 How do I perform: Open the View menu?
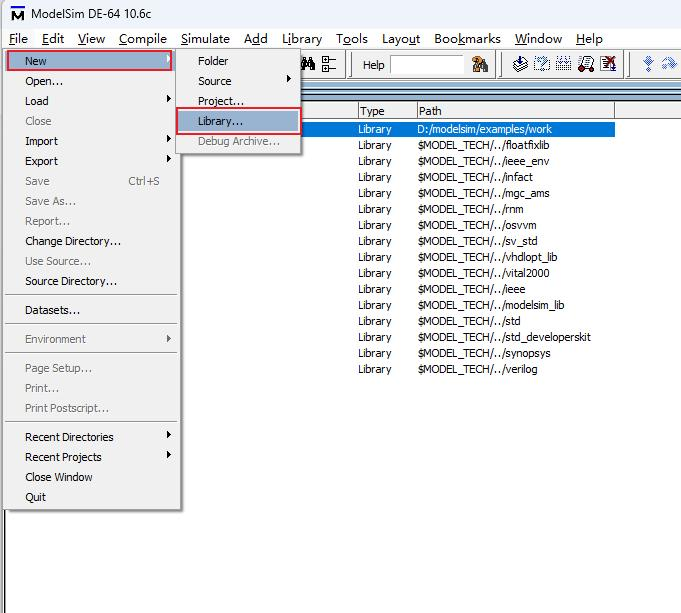91,39
